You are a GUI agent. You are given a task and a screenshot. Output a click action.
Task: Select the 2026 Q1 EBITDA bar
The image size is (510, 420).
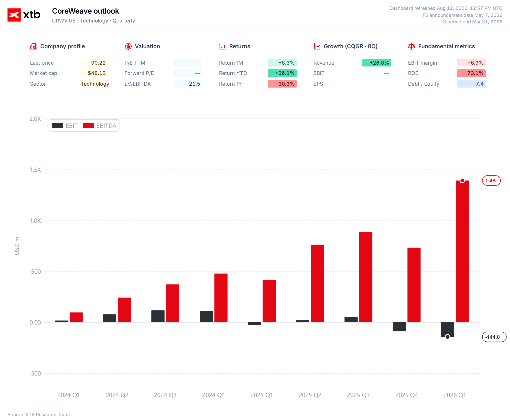coord(462,251)
